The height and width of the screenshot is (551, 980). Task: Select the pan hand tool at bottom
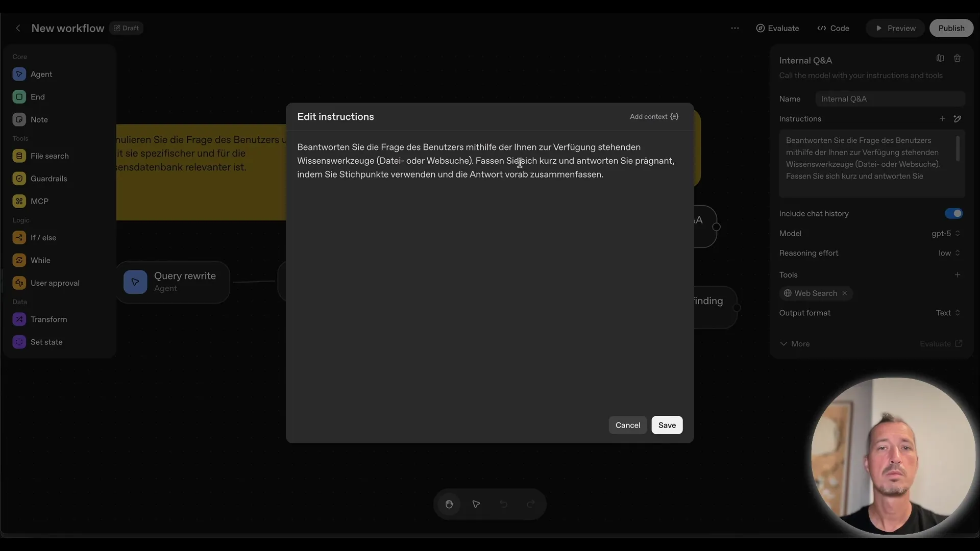coord(449,504)
